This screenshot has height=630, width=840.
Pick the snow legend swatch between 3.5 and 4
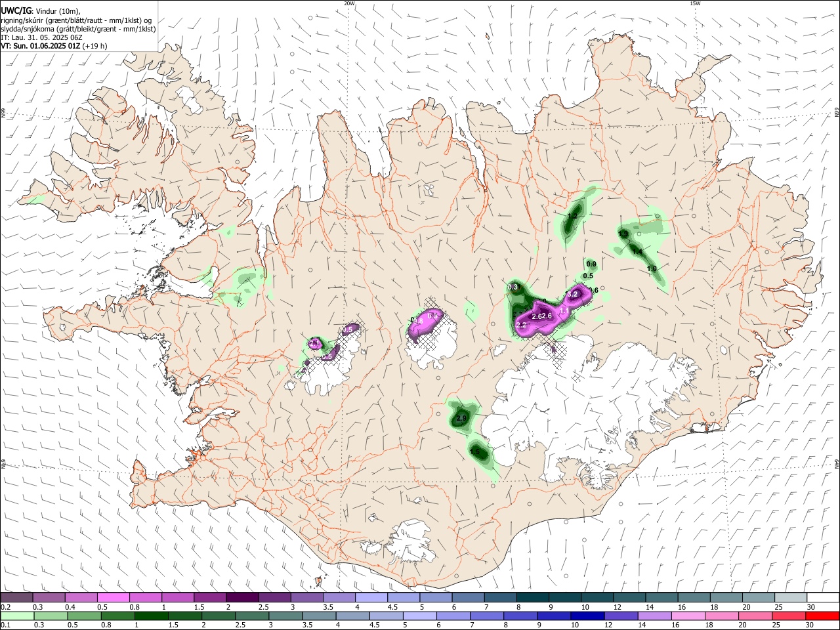tap(339, 597)
